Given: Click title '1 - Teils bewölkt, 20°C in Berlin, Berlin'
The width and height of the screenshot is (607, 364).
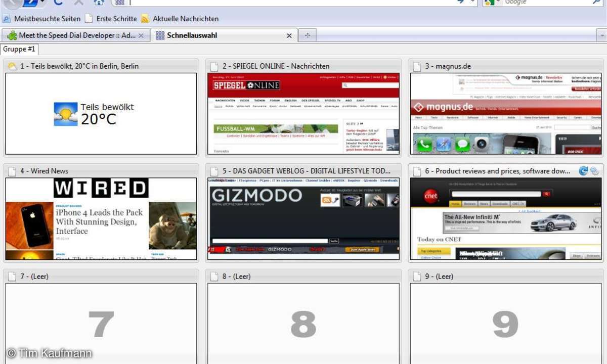Looking at the screenshot, I should tap(79, 66).
